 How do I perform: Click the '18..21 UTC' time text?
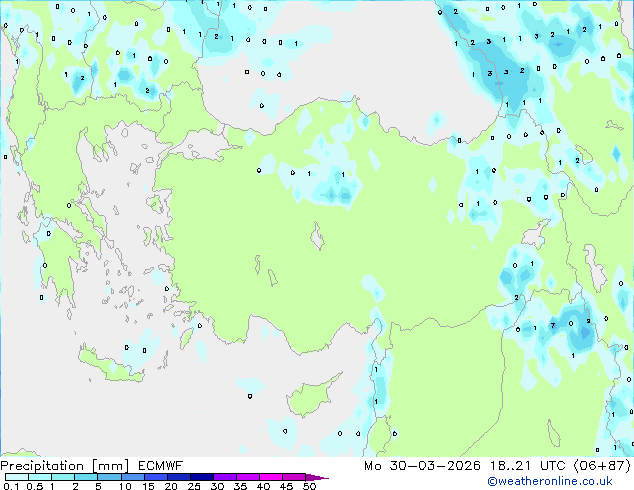pyautogui.click(x=527, y=466)
